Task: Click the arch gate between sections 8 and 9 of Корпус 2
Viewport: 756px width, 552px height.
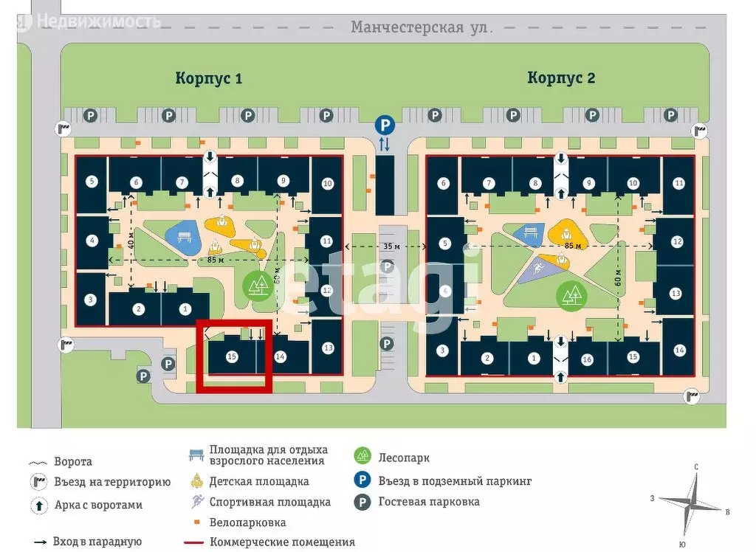Action: (561, 176)
